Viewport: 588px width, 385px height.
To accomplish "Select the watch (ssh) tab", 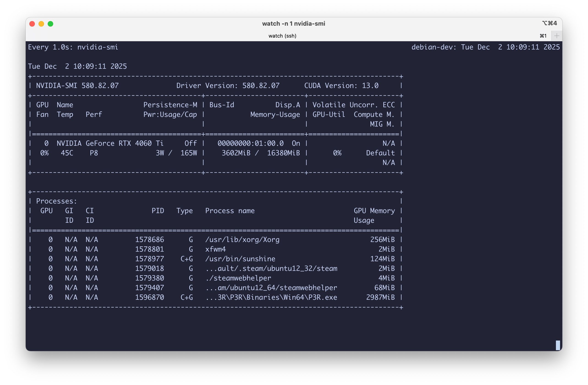I will (x=282, y=36).
